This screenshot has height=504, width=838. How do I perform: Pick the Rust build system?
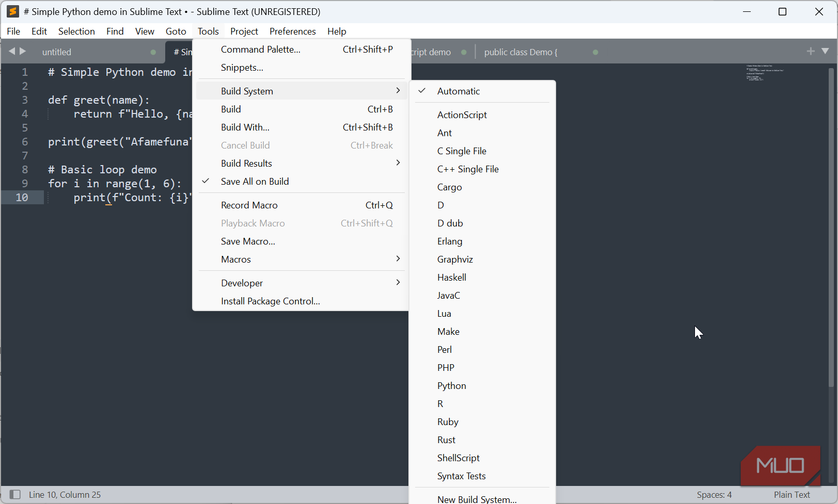click(x=482, y=440)
